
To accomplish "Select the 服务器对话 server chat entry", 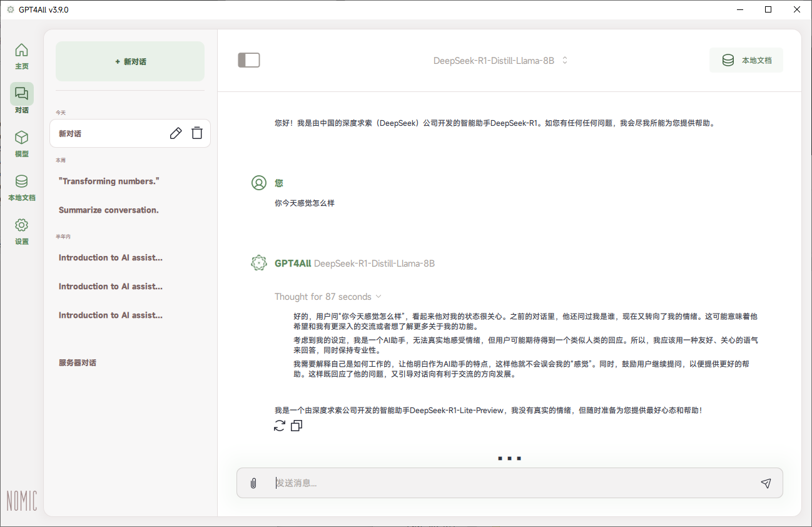I will (x=78, y=363).
